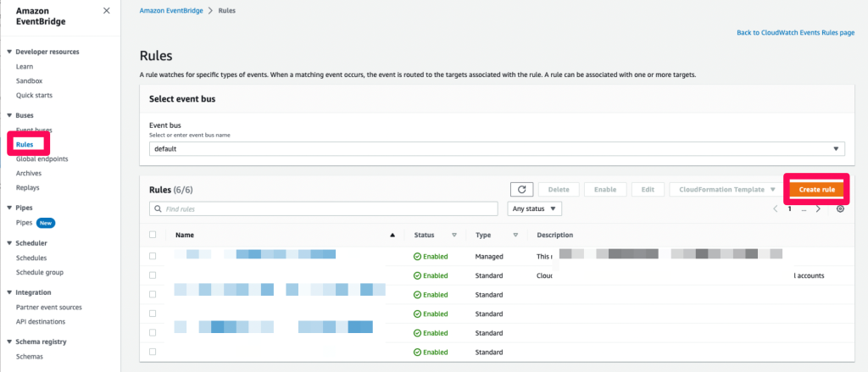Open CloudFormation Template dropdown

pos(725,189)
